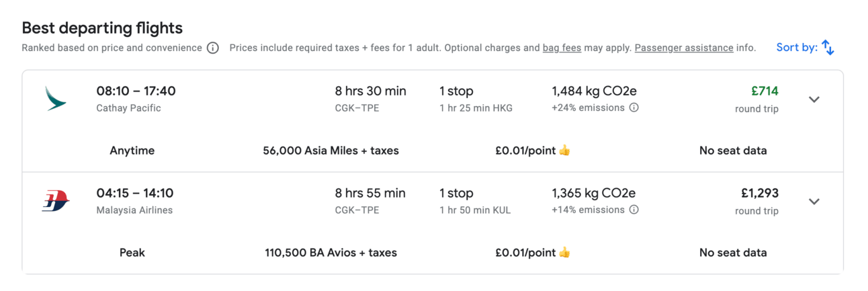Click 110,500 BA Avios + taxes offer

tap(331, 253)
